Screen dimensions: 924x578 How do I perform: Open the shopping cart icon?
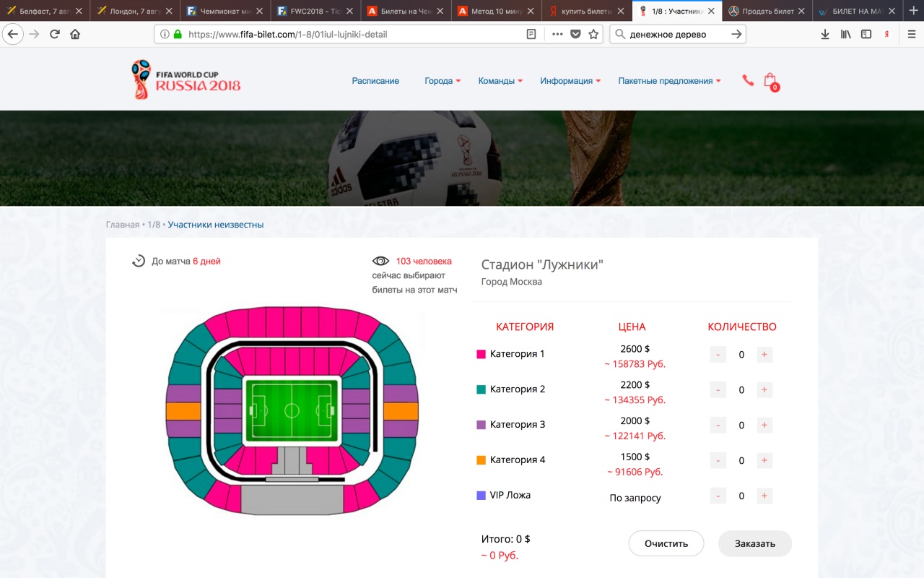pyautogui.click(x=770, y=80)
